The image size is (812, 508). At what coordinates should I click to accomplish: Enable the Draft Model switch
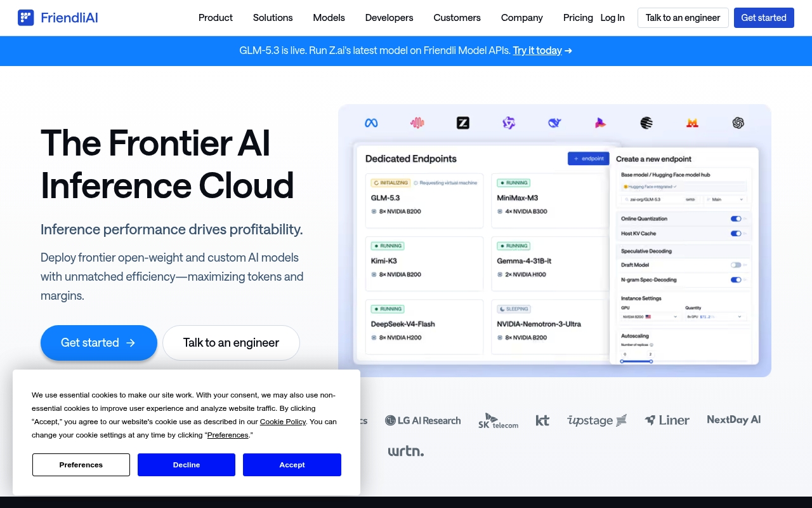[x=736, y=265]
